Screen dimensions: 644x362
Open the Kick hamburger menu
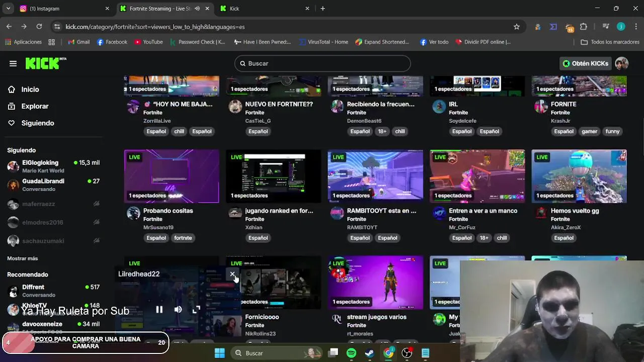[13, 63]
